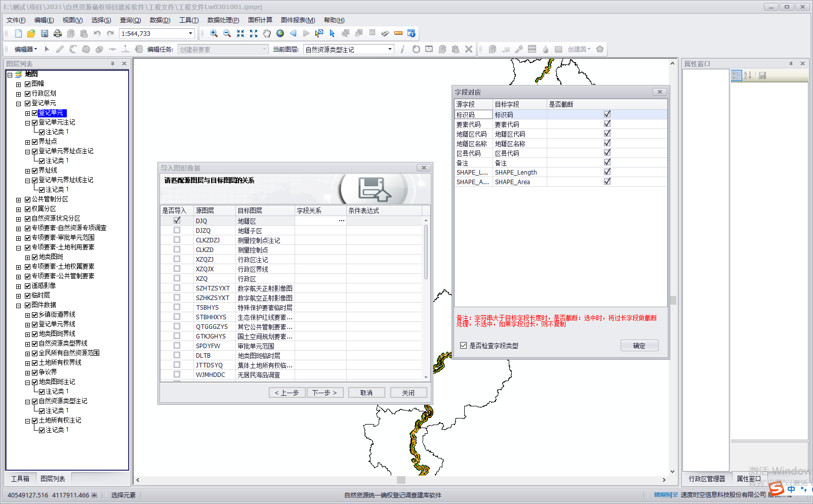Switch to the 工具箱 tab
Screen dimensions: 813x504
[x=20, y=479]
